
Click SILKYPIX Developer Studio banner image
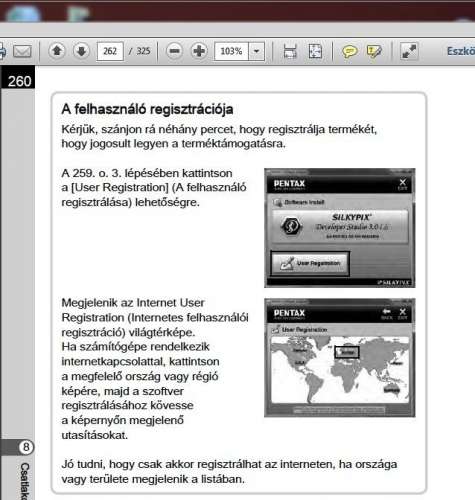tap(340, 226)
